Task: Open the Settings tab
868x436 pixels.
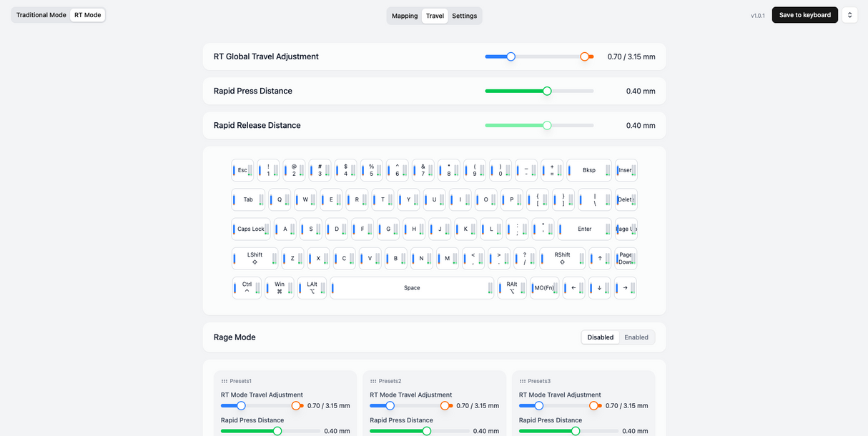Action: point(465,16)
